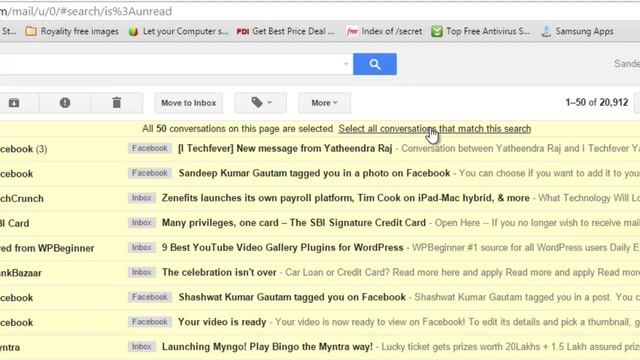Image resolution: width=640 pixels, height=360 pixels.
Task: Click the browser address bar URL
Action: (86, 11)
